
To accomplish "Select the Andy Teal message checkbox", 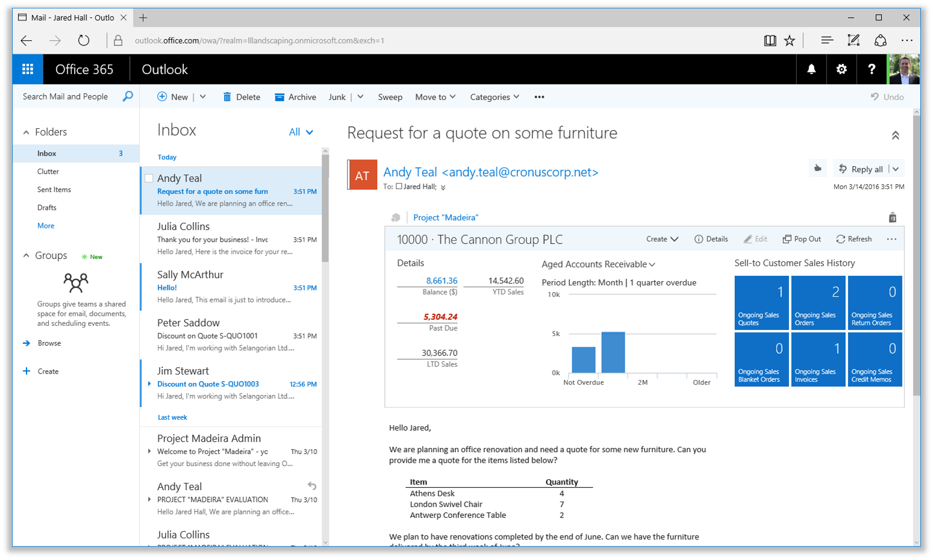I will pyautogui.click(x=149, y=178).
